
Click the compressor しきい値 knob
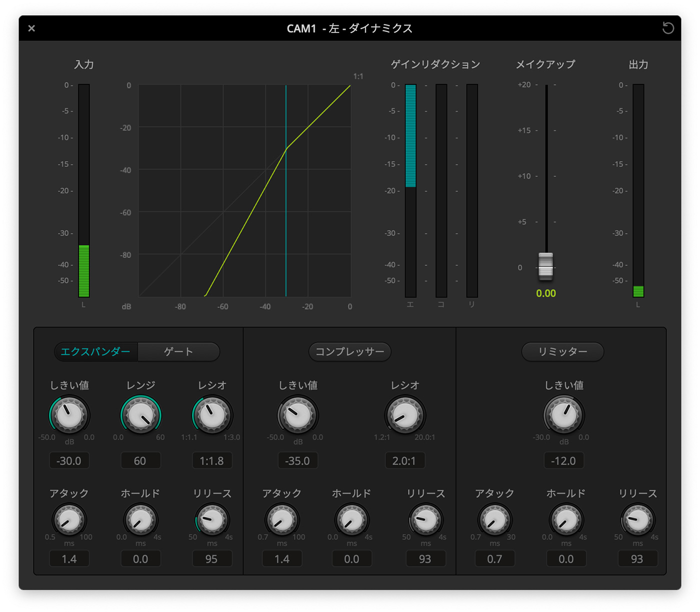297,415
